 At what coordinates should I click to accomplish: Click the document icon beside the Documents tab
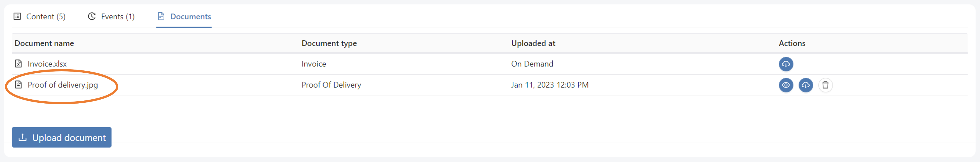click(x=161, y=16)
